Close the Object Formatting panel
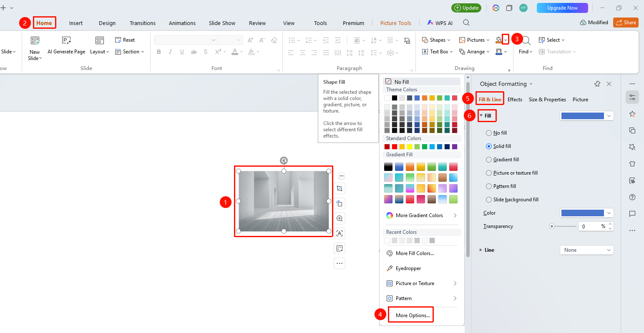The image size is (644, 333). pyautogui.click(x=609, y=84)
